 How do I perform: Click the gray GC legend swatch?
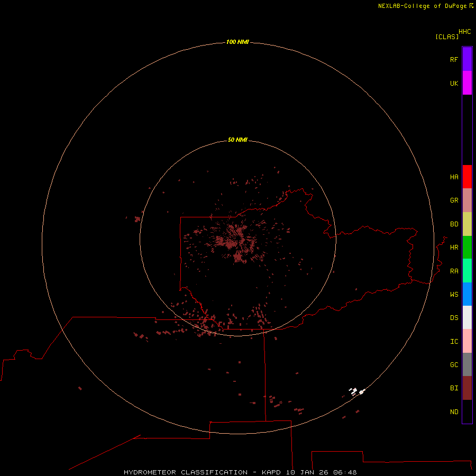coord(467,364)
